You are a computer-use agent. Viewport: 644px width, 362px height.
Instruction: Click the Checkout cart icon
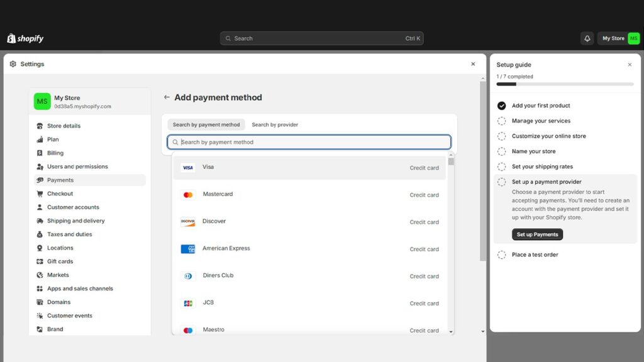(40, 194)
